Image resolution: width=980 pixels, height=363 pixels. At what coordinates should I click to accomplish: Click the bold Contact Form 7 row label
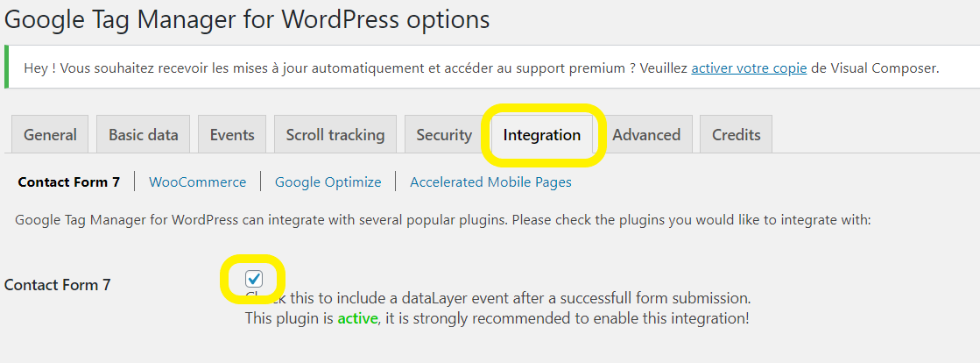tap(58, 284)
